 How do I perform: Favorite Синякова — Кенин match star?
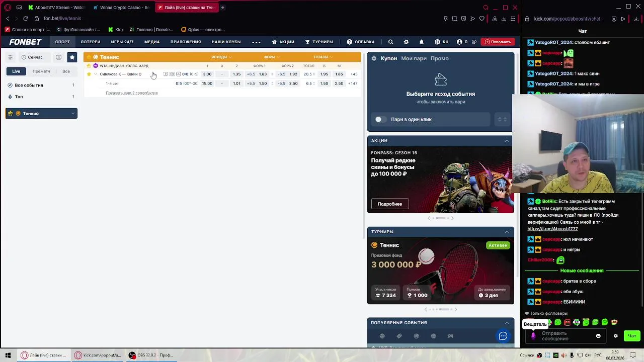pos(89,74)
